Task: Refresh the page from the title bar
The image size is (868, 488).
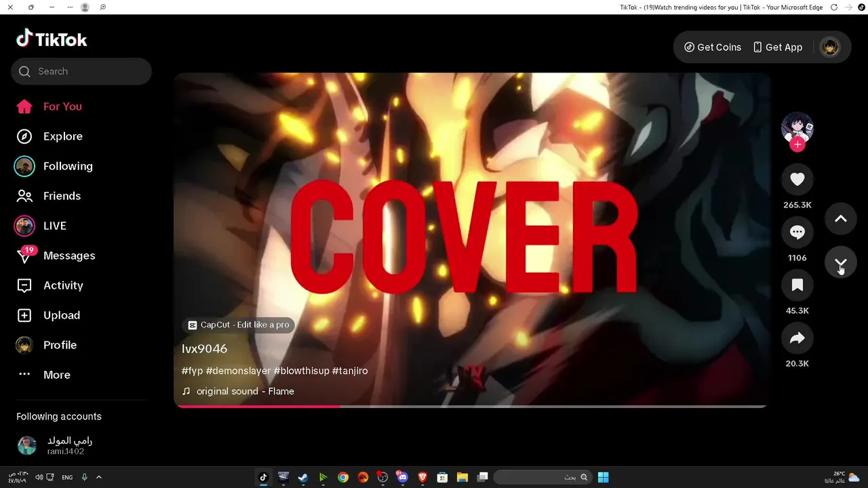Action: (x=834, y=7)
